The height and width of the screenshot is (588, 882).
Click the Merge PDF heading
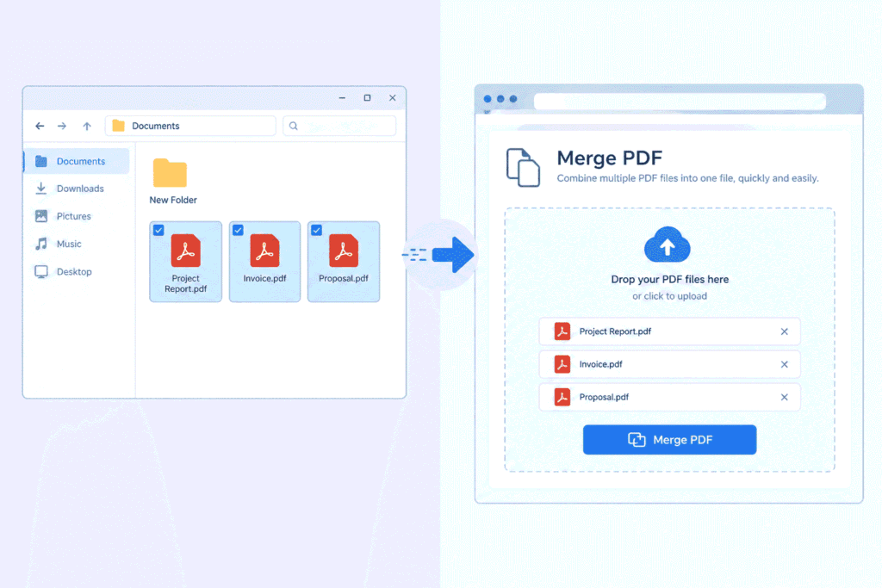609,158
